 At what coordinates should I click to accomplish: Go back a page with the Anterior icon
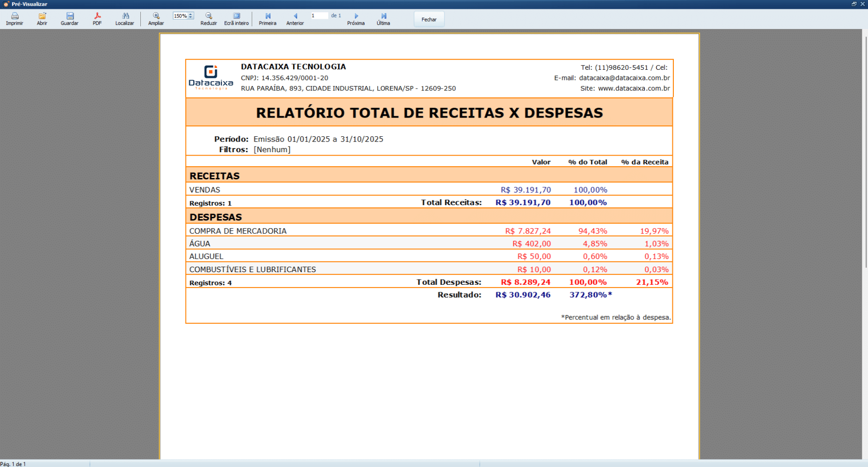(295, 19)
